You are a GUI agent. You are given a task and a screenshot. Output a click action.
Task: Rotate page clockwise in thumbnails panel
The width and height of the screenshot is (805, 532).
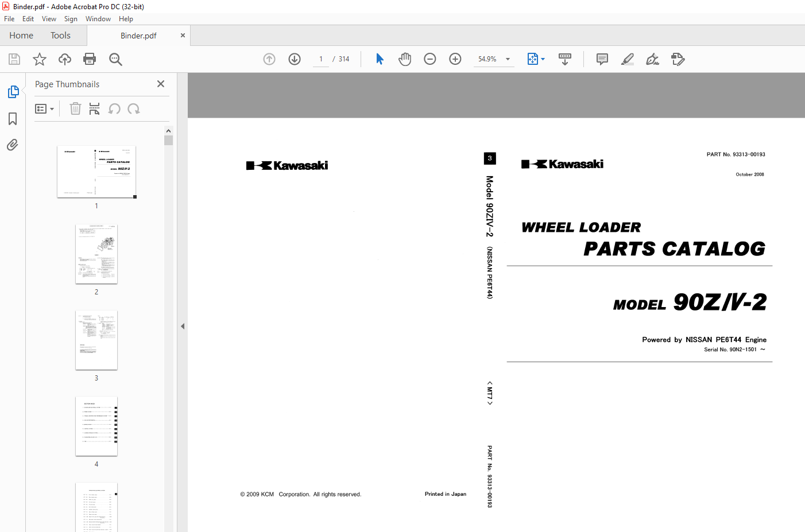[x=134, y=108]
